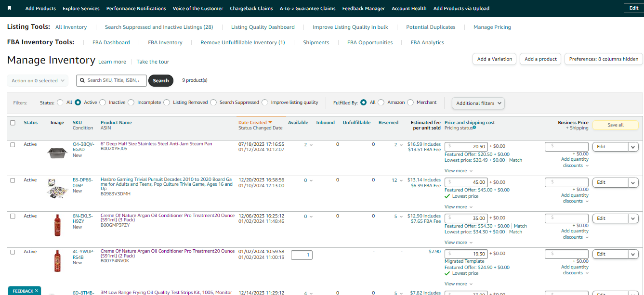
Task: Check the row checkbox for SKU 6N-EKL3-H9ZY
Action: click(13, 216)
